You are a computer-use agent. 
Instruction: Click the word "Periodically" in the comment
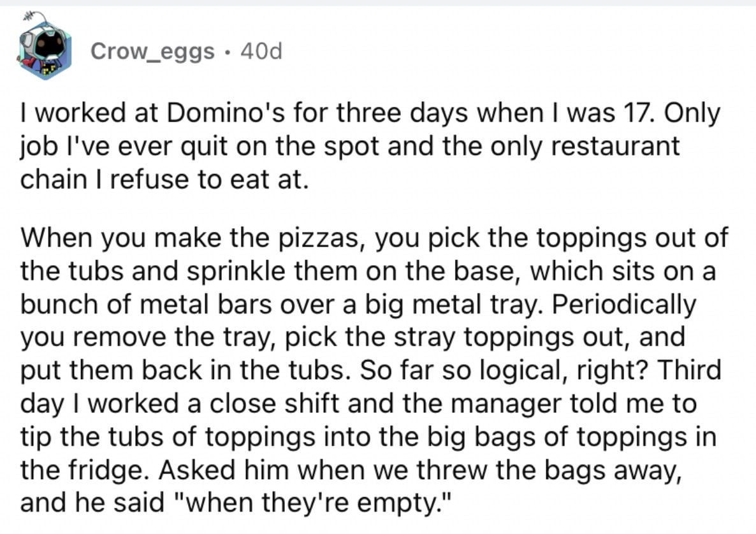pyautogui.click(x=624, y=305)
